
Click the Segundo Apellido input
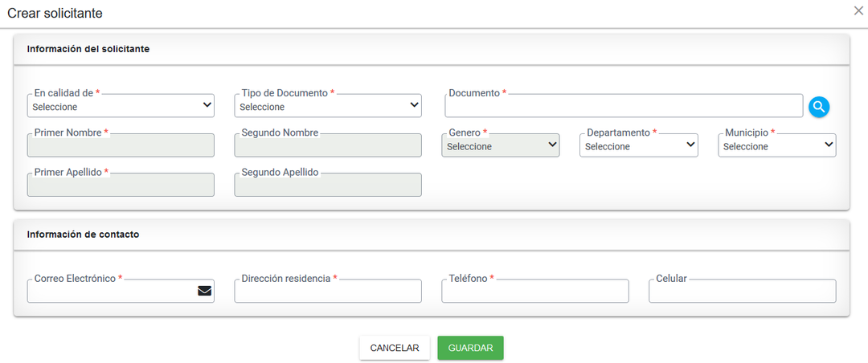click(328, 186)
